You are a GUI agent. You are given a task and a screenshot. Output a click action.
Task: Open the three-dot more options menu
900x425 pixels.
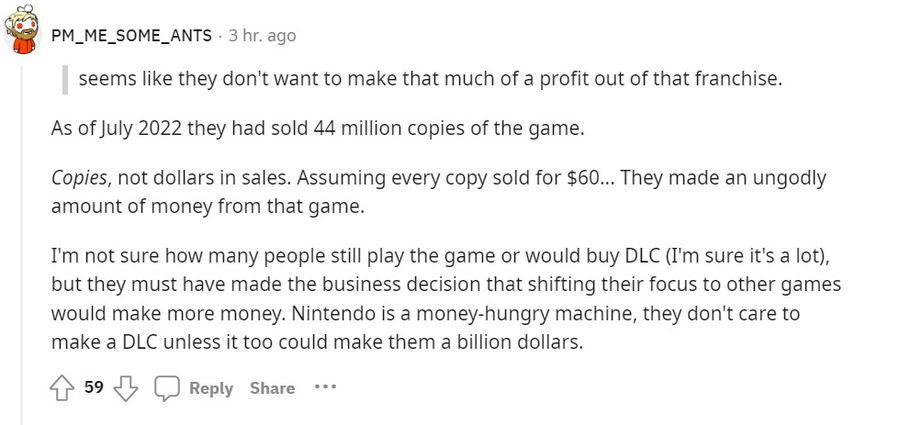pyautogui.click(x=325, y=387)
